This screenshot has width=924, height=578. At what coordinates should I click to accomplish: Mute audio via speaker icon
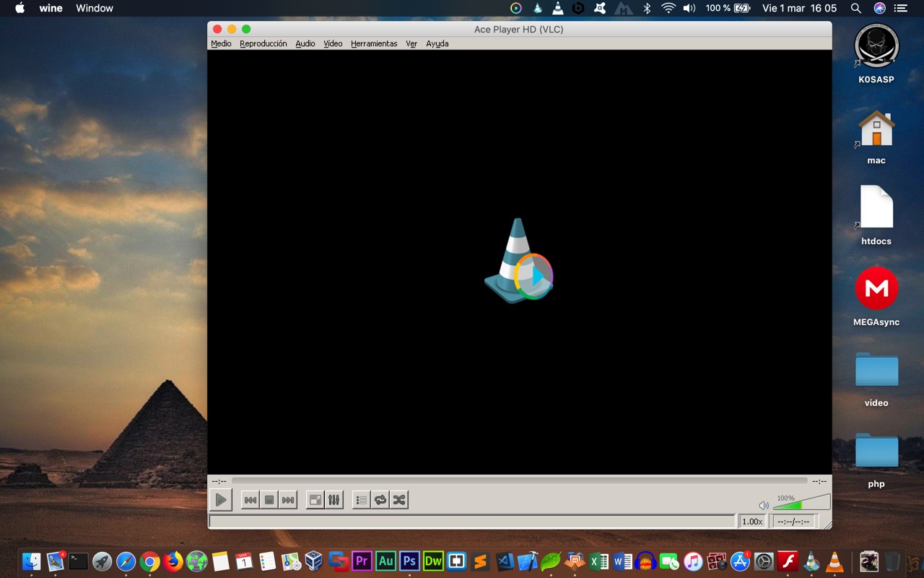pos(764,506)
